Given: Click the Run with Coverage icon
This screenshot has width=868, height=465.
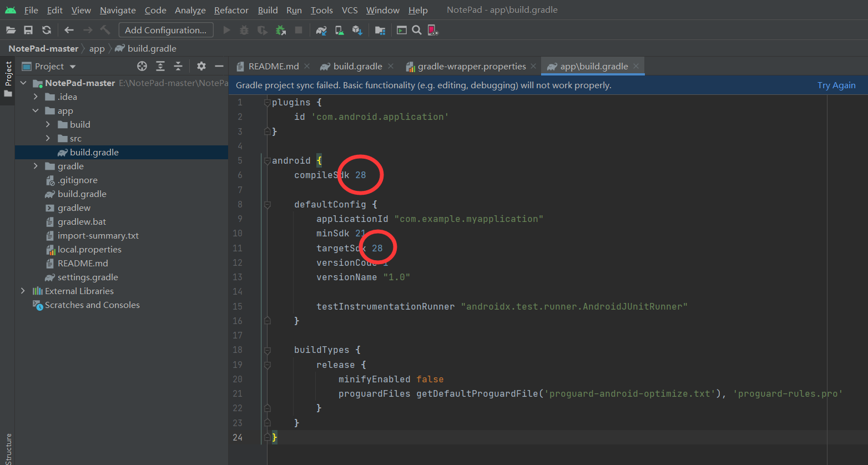Looking at the screenshot, I should click(263, 30).
